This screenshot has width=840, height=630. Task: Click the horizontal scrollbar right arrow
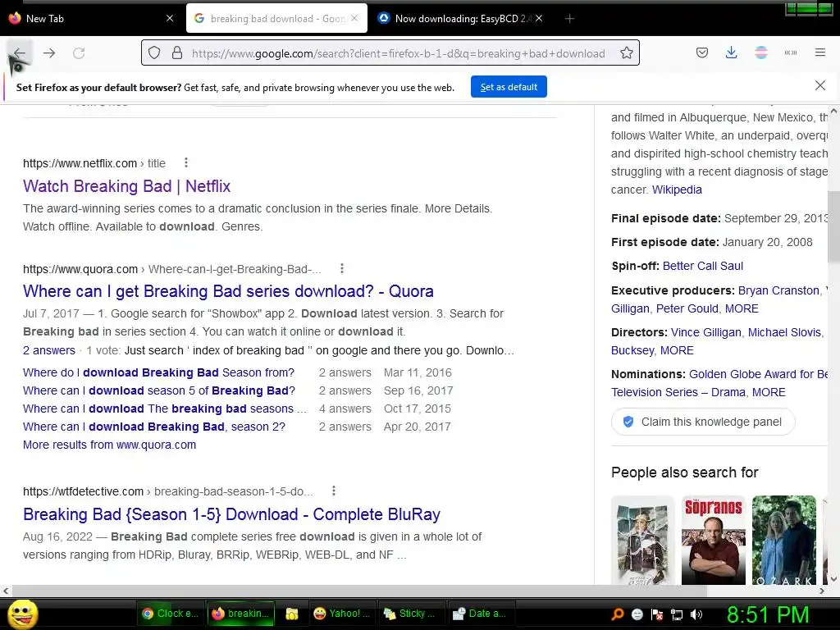click(821, 591)
